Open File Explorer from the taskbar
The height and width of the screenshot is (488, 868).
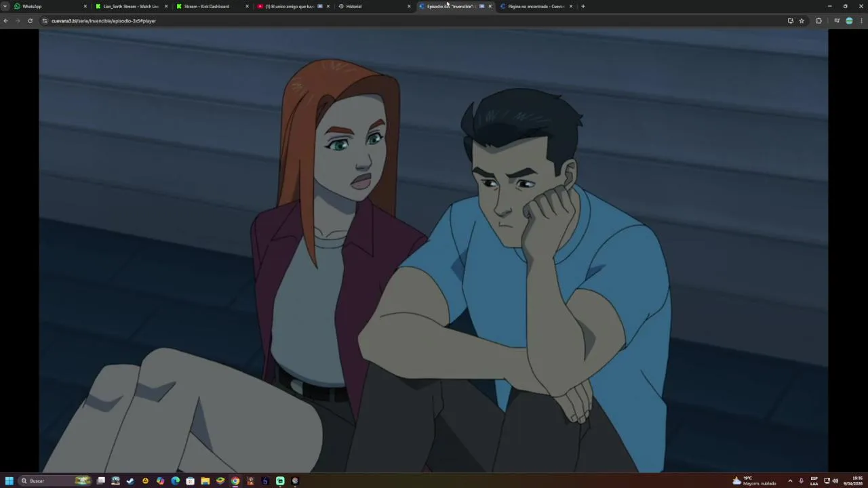[205, 481]
